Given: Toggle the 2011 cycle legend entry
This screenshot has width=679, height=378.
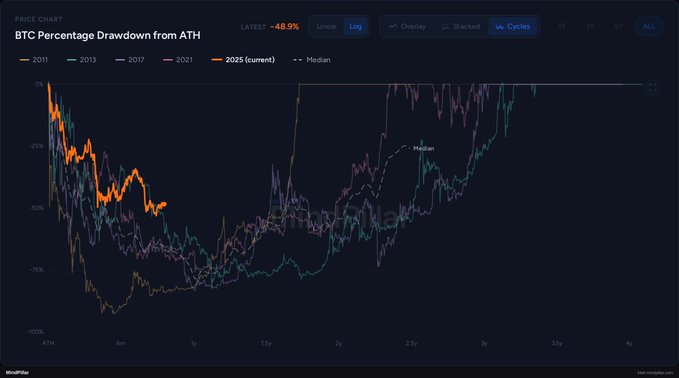Looking at the screenshot, I should coord(34,60).
